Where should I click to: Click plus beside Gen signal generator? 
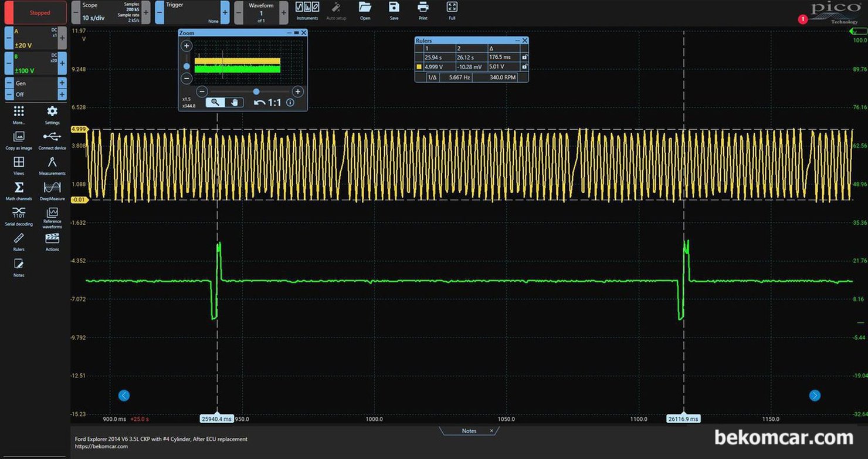pos(62,83)
